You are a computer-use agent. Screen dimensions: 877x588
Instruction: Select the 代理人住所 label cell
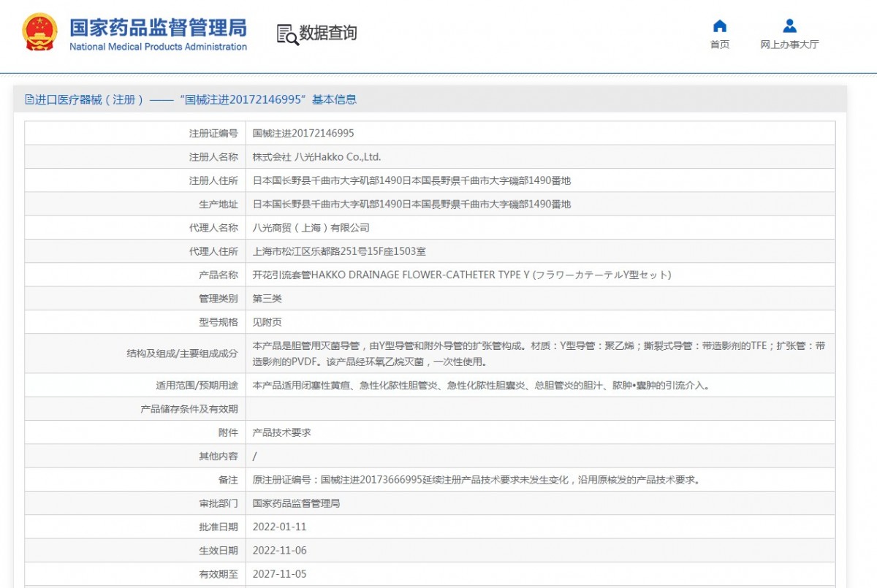(135, 251)
